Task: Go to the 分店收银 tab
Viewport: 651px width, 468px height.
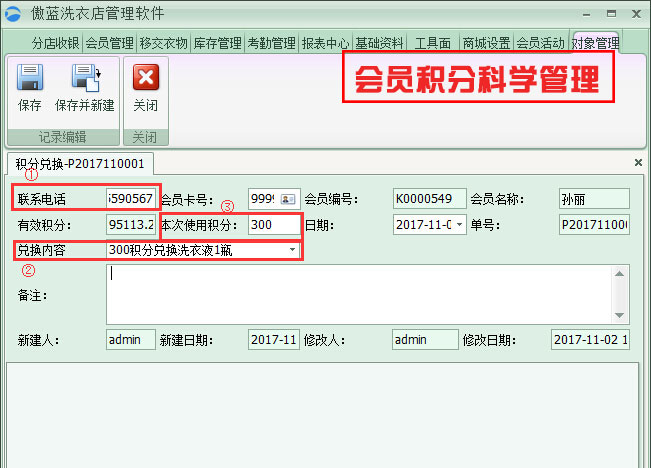Action: (x=55, y=44)
